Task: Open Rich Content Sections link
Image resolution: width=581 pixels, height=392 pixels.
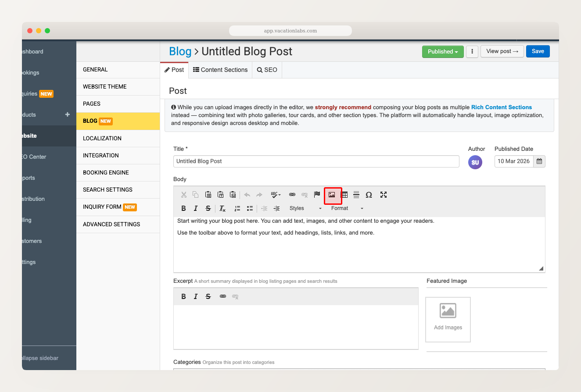Action: pos(501,107)
